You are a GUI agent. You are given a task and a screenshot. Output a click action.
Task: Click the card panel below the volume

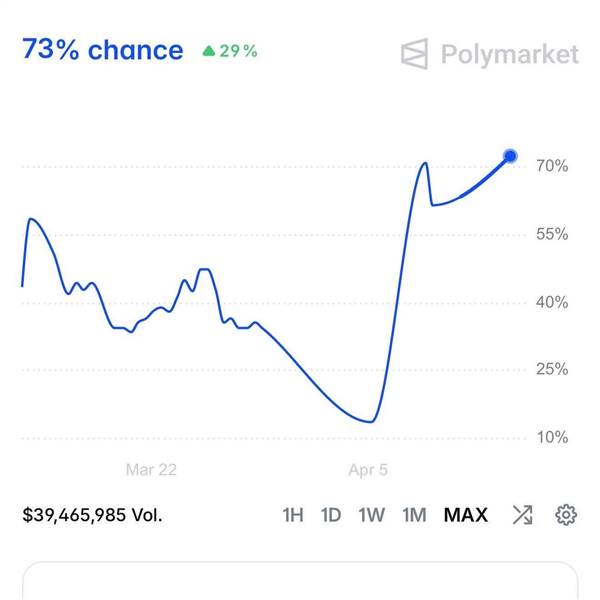click(x=300, y=582)
